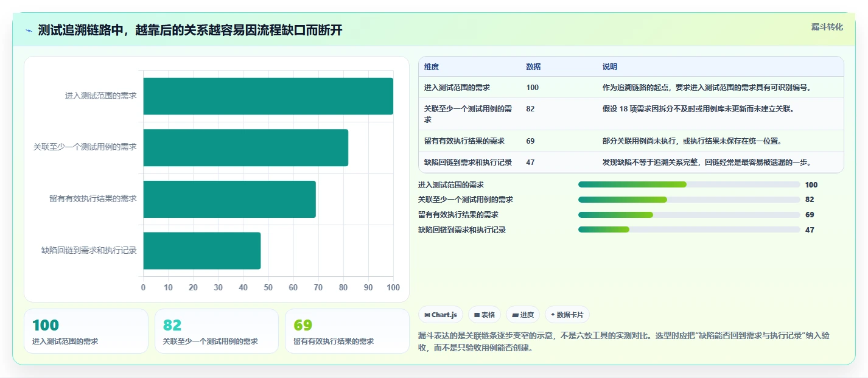Click the data card showing 100
The image size is (868, 378).
86,331
